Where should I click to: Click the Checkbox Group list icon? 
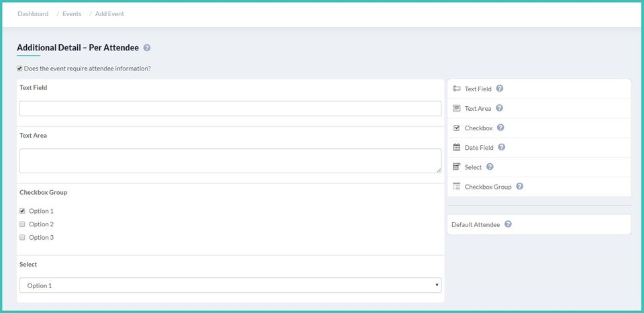point(457,186)
